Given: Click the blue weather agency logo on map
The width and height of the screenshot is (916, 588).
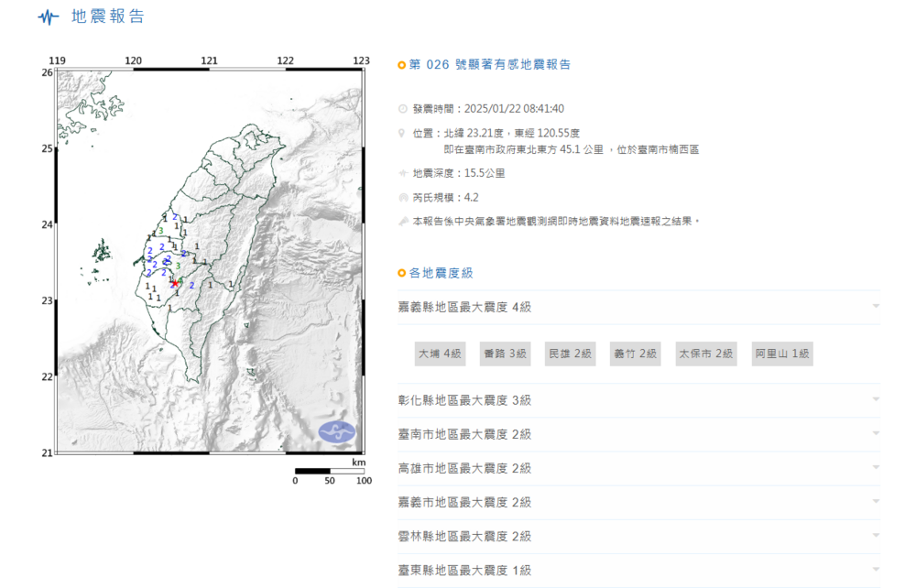Looking at the screenshot, I should point(336,430).
